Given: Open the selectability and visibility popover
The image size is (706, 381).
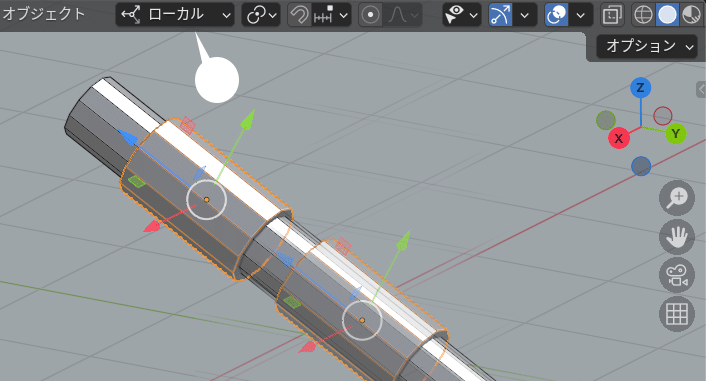Looking at the screenshot, I should click(x=462, y=15).
